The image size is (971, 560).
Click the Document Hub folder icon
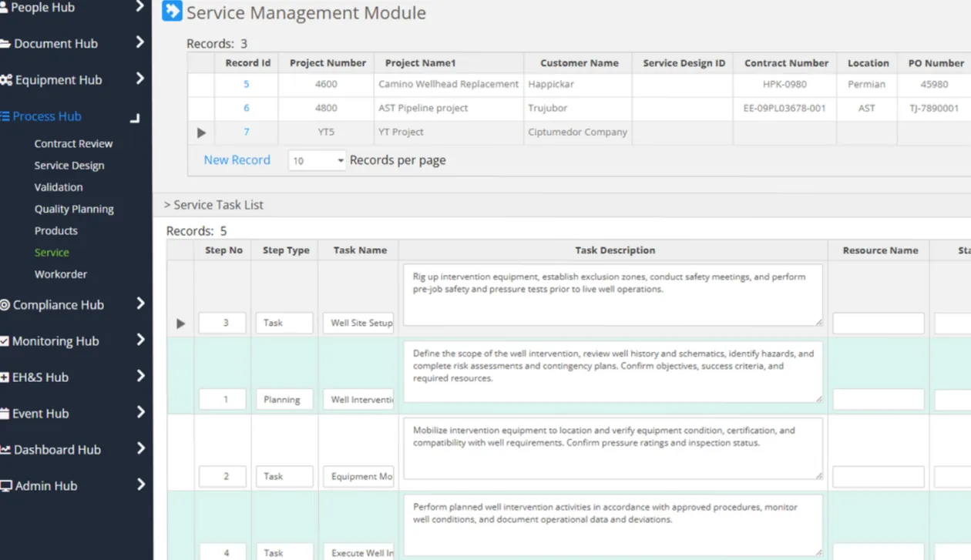5,44
